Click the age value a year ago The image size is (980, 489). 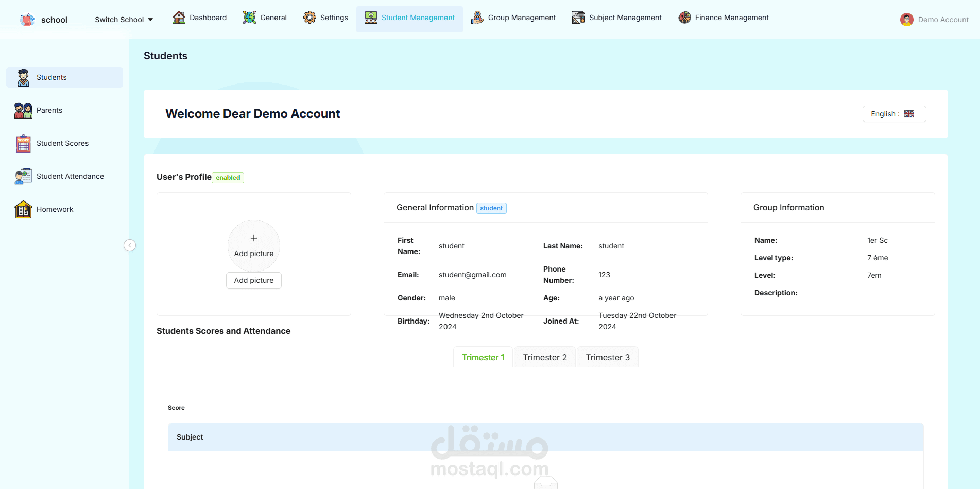point(616,298)
